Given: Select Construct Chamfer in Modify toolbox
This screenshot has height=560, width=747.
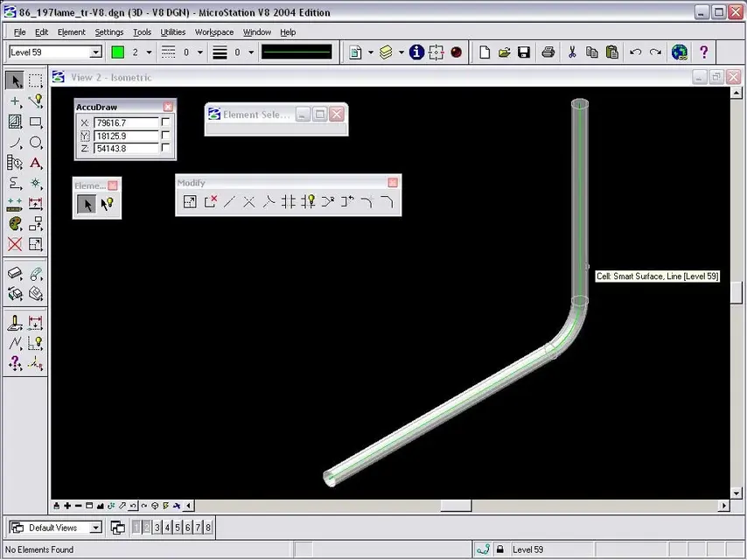Looking at the screenshot, I should click(x=387, y=202).
